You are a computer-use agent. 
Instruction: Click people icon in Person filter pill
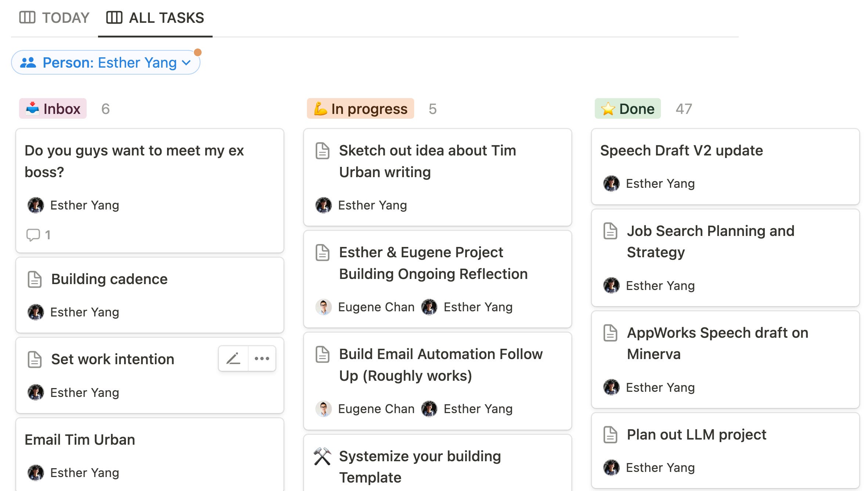click(28, 62)
